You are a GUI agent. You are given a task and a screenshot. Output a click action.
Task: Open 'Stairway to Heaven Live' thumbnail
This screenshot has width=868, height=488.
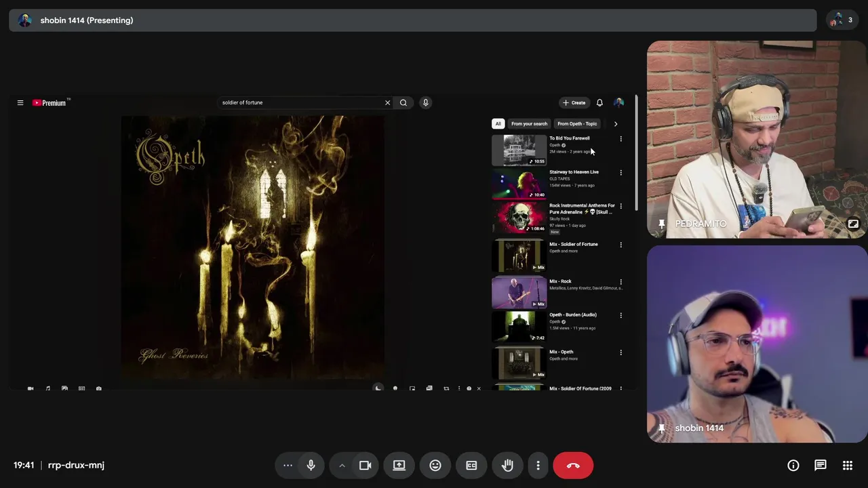[x=519, y=184]
